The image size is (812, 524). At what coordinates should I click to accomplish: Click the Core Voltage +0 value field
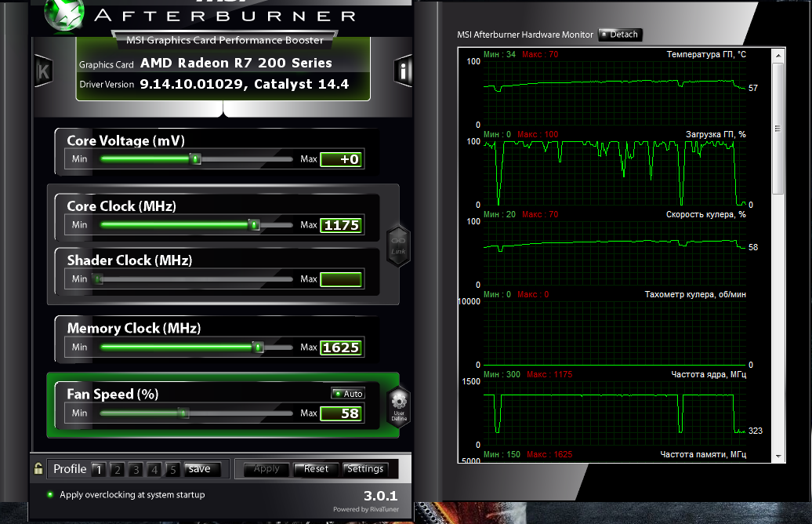(x=341, y=160)
